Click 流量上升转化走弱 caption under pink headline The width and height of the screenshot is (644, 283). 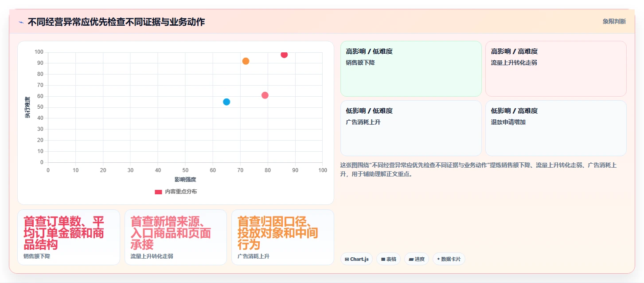click(152, 256)
